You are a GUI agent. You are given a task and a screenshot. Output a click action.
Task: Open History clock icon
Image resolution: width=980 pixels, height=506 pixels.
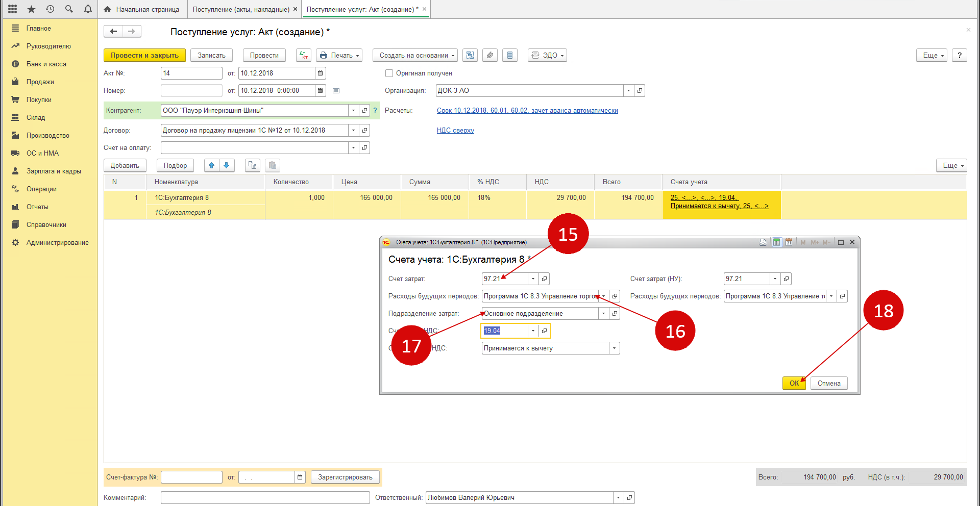[50, 9]
